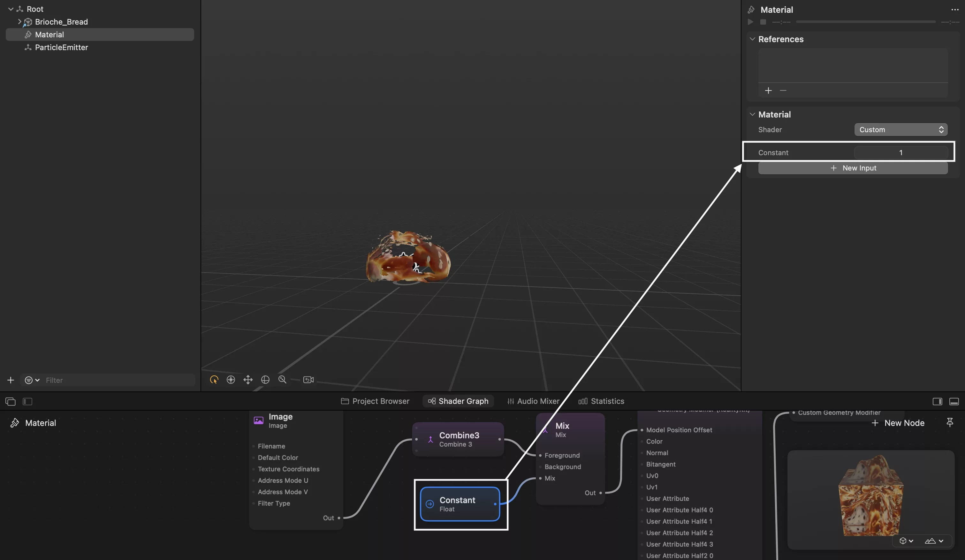Click the Material icon in inspector header
965x560 pixels.
click(x=751, y=10)
